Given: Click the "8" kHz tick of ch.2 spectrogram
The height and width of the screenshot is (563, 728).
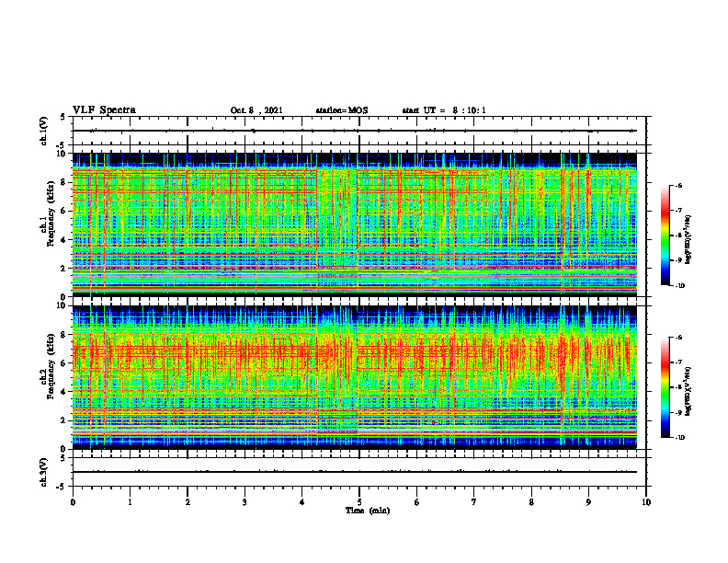Looking at the screenshot, I should click(64, 335).
